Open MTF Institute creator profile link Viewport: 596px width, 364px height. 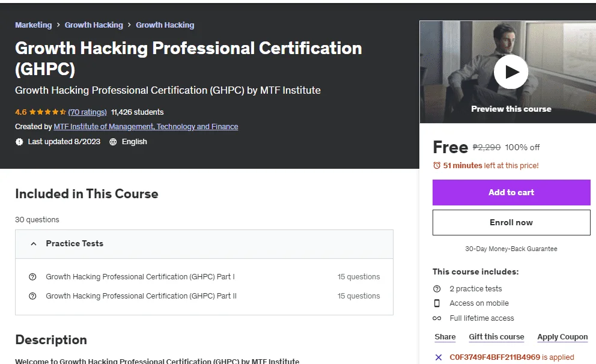[x=146, y=127]
